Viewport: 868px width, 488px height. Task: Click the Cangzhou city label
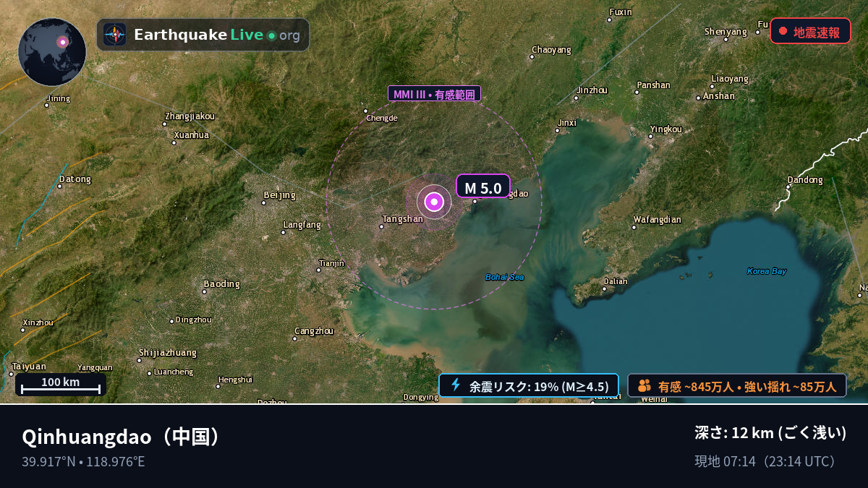pyautogui.click(x=314, y=331)
